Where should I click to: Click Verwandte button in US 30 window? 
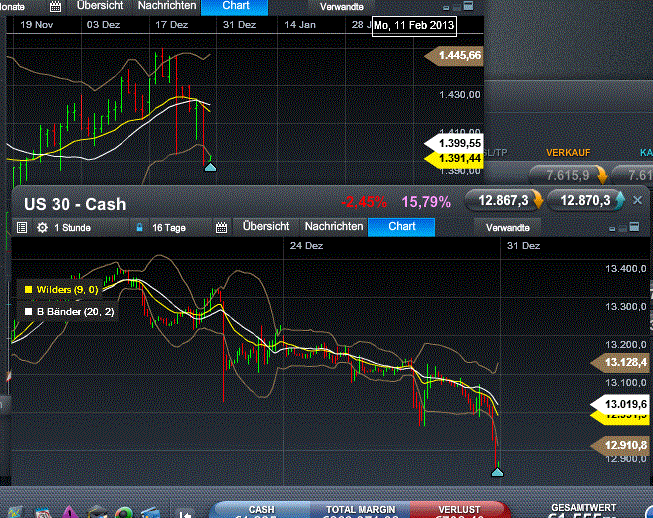point(507,228)
